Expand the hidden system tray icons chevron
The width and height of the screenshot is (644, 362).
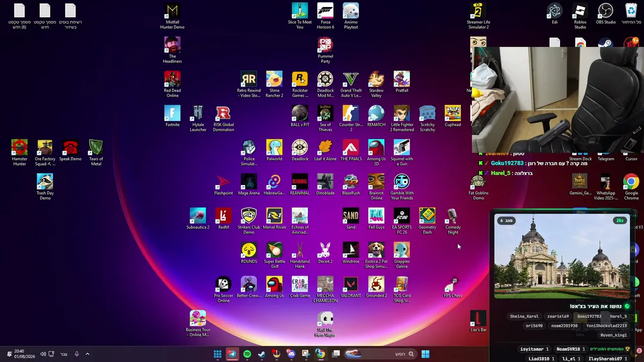point(87,354)
